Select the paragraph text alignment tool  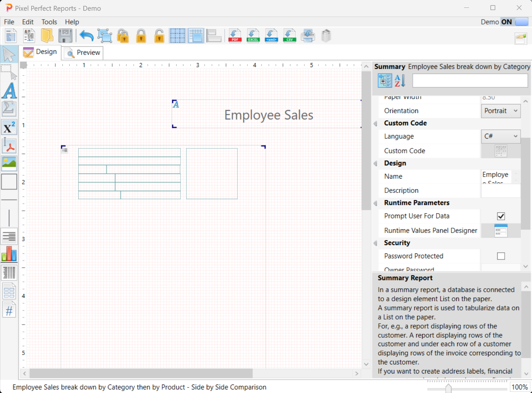(x=9, y=236)
